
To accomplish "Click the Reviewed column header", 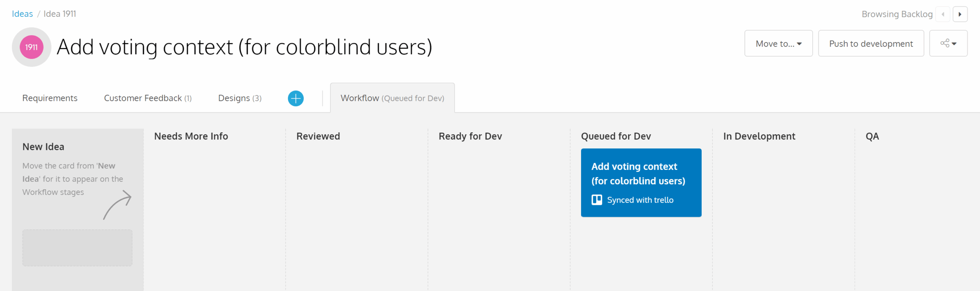I will coord(318,136).
